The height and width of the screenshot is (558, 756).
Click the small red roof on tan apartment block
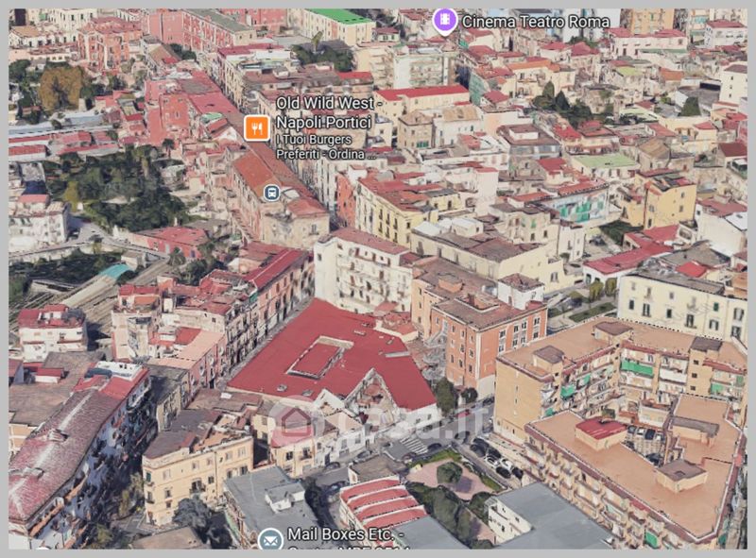click(x=600, y=430)
